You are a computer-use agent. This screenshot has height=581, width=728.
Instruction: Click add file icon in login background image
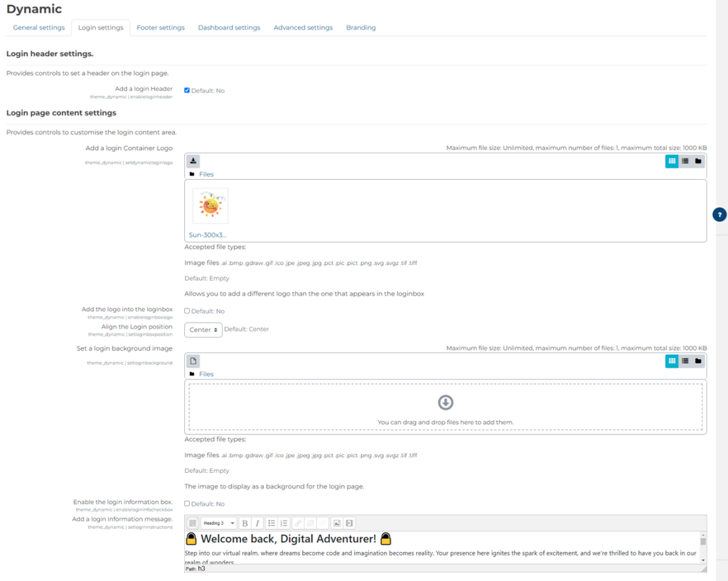coord(193,361)
